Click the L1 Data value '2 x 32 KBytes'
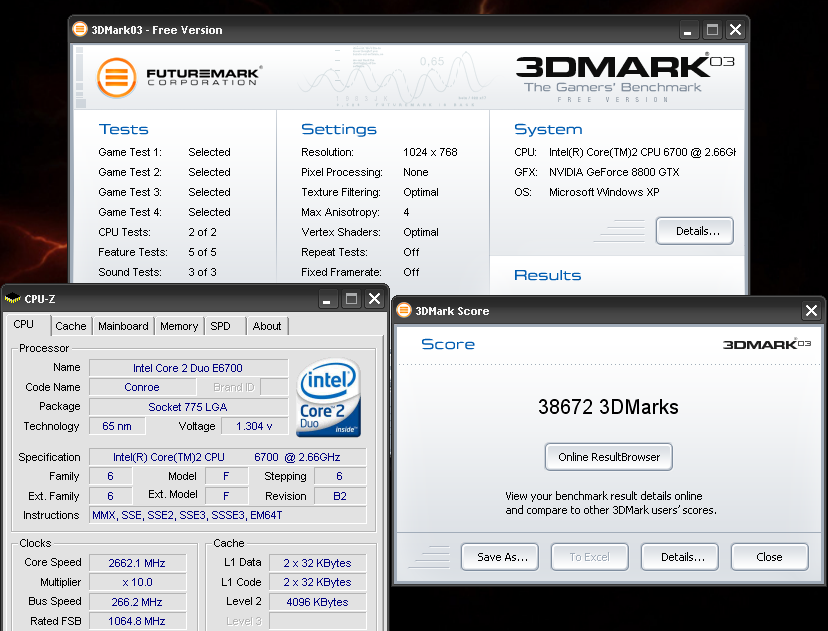This screenshot has width=828, height=631. [x=317, y=563]
